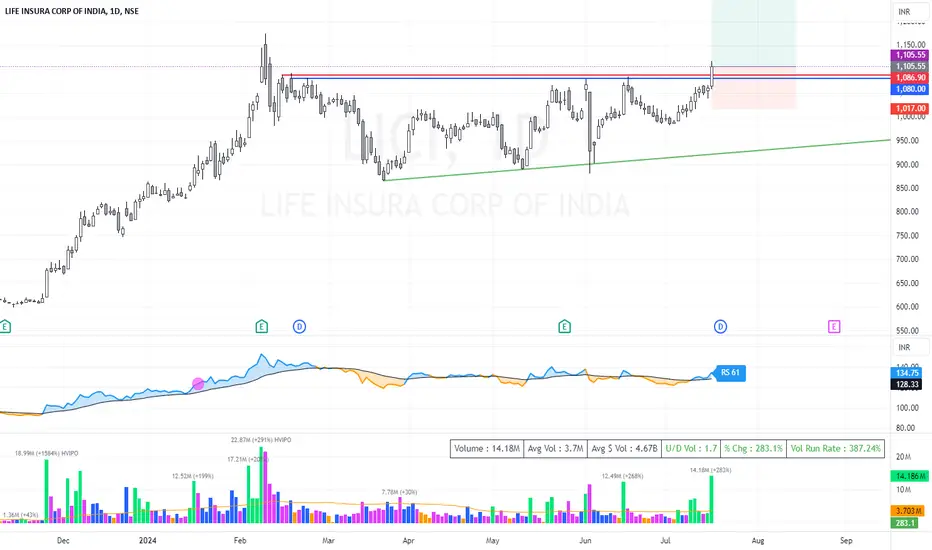The image size is (932, 550).
Task: Click the Mar label on time axis
Action: [328, 540]
